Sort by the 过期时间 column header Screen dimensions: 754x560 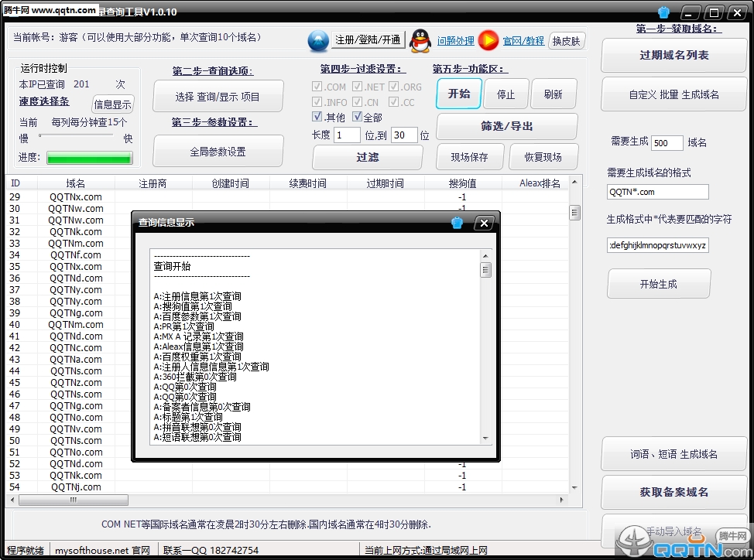tap(385, 183)
